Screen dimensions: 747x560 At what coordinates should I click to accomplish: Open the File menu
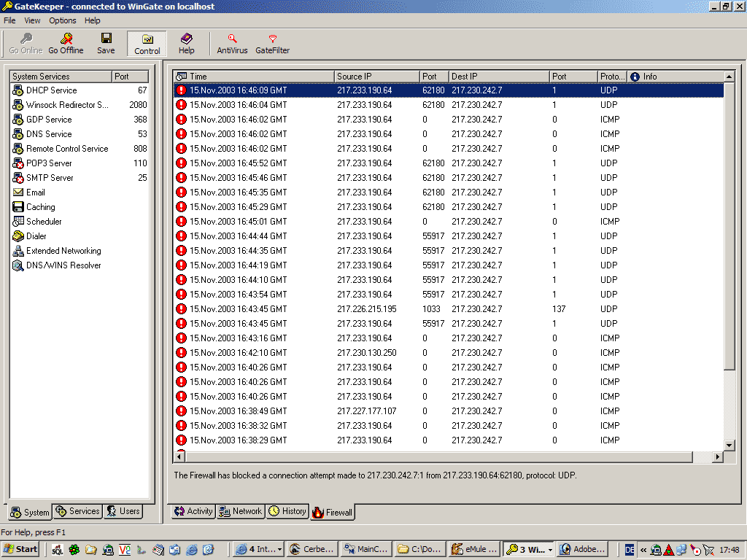tap(9, 20)
